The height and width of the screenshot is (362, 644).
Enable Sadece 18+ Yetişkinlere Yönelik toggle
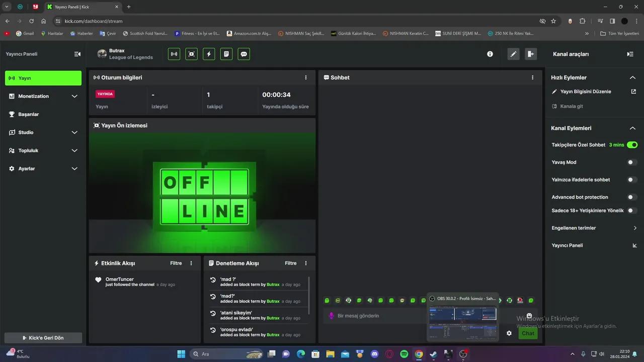[x=632, y=211]
